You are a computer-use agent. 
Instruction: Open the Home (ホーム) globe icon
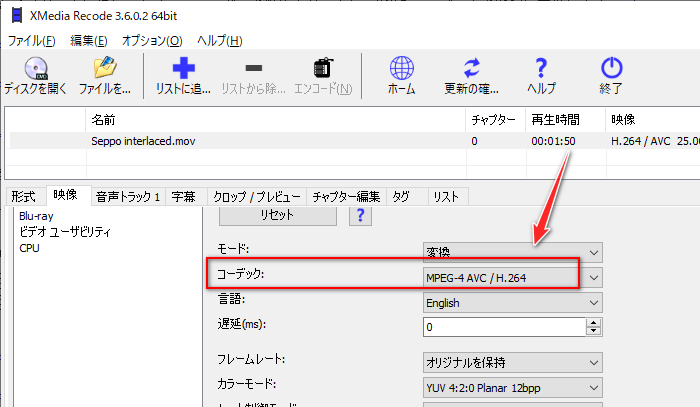(x=401, y=68)
